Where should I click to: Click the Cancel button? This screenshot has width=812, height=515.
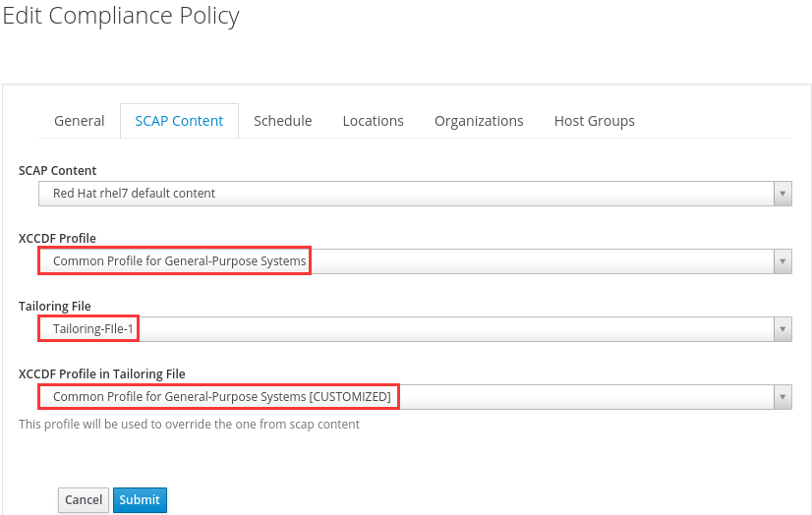tap(84, 499)
